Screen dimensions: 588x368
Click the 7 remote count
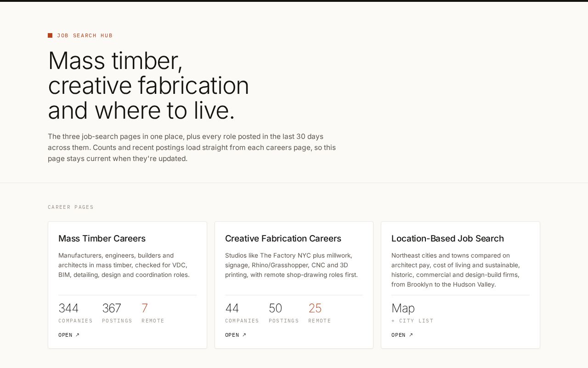pos(145,308)
